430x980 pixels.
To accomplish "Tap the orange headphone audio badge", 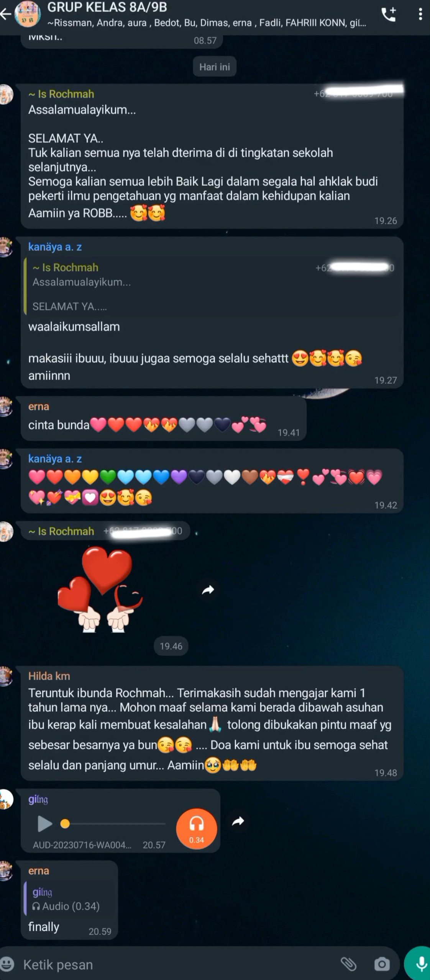I will coord(197,828).
